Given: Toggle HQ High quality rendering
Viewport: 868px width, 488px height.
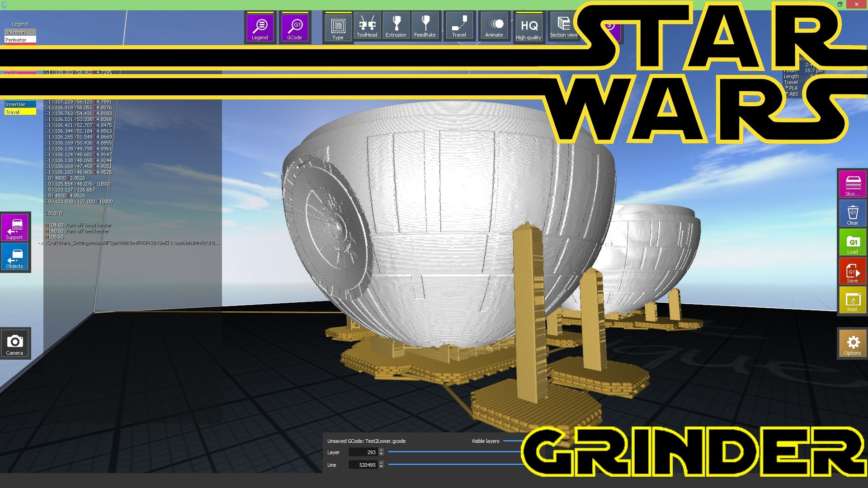Looking at the screenshot, I should (528, 27).
